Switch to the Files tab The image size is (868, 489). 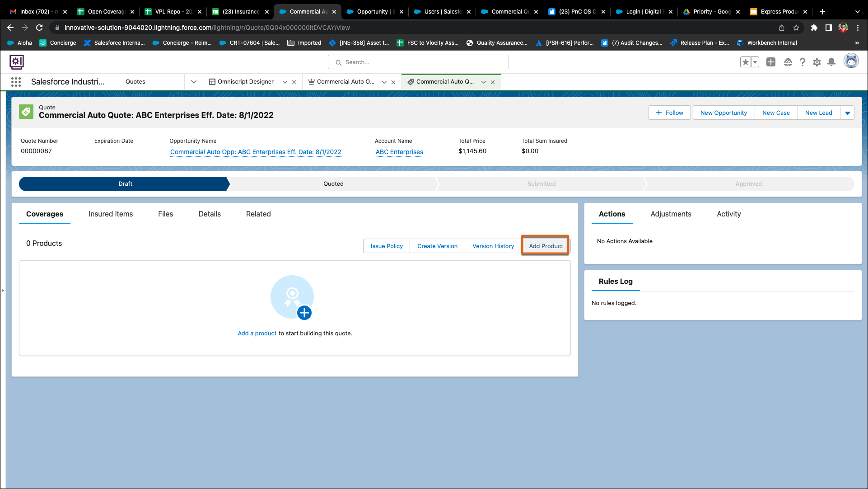pyautogui.click(x=166, y=214)
